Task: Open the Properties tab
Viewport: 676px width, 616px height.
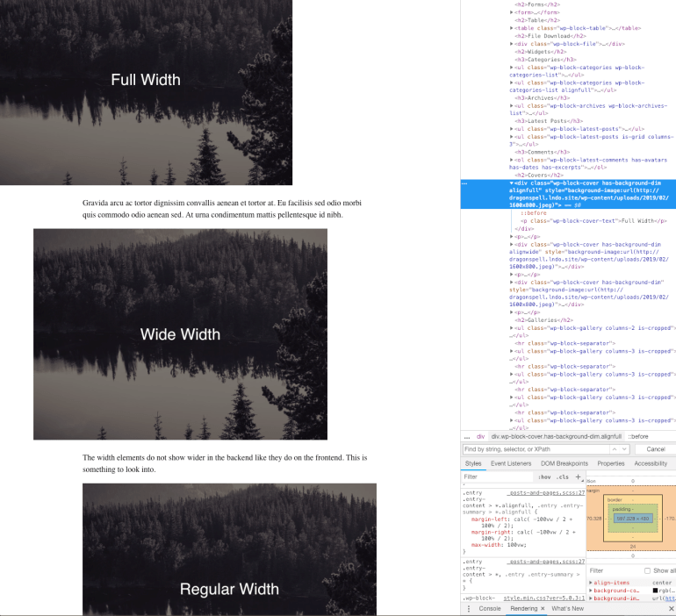Action: click(611, 463)
